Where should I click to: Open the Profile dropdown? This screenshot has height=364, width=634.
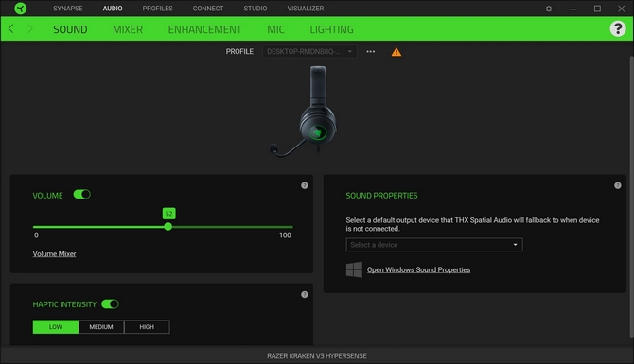[x=309, y=51]
